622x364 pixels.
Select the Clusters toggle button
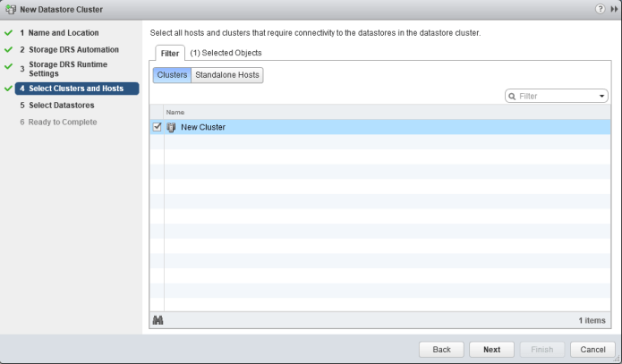coord(172,75)
